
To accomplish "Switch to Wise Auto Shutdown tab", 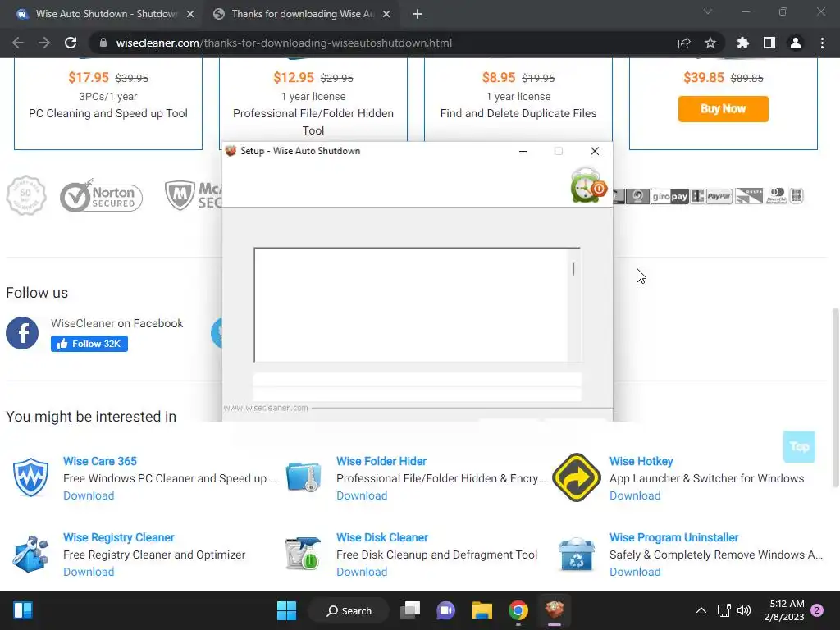I will coord(106,14).
